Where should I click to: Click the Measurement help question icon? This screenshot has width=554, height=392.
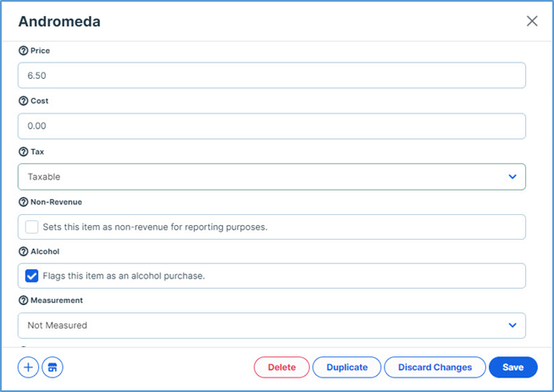pyautogui.click(x=23, y=301)
